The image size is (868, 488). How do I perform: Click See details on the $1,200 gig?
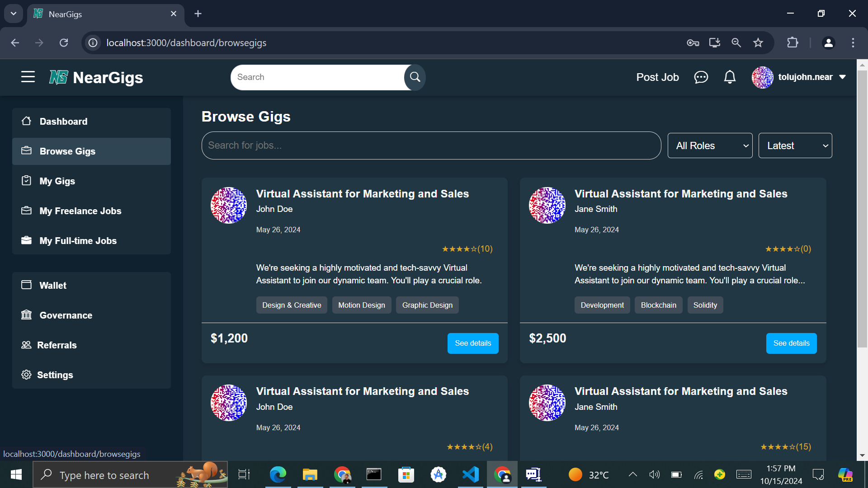click(x=472, y=343)
